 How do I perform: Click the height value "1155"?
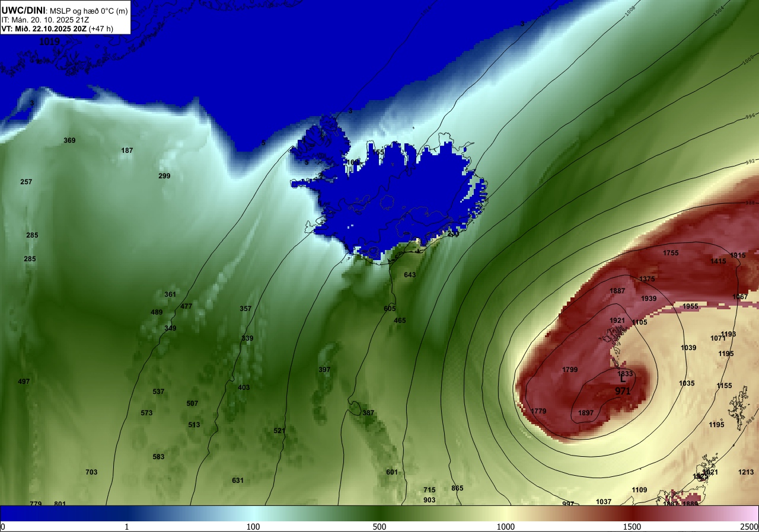(724, 386)
